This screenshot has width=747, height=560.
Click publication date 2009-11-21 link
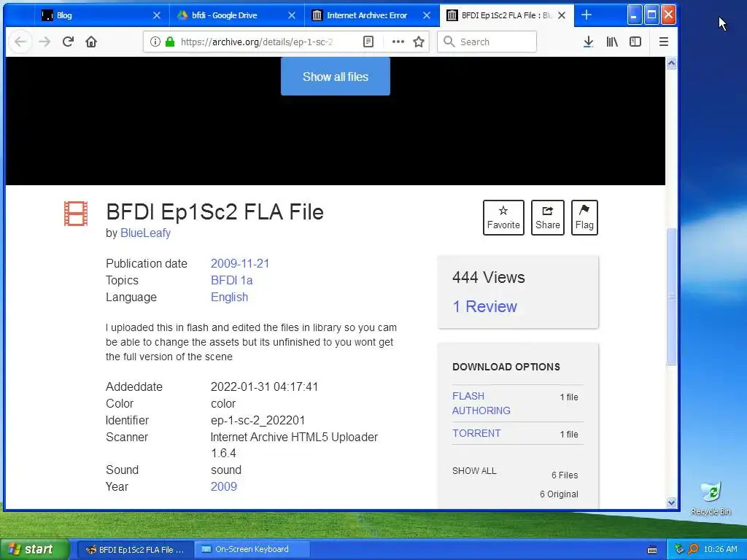tap(240, 263)
